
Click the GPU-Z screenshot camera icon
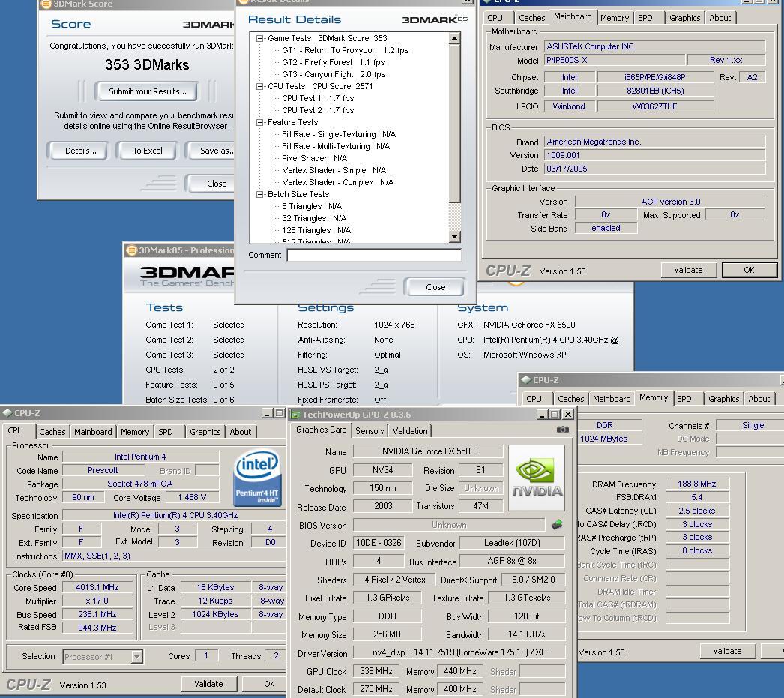tap(562, 430)
